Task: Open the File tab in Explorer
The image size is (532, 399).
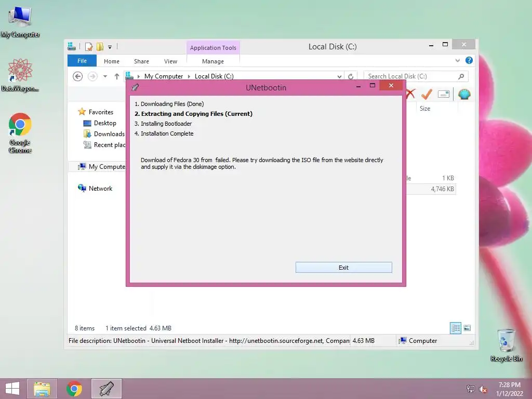Action: pos(82,61)
